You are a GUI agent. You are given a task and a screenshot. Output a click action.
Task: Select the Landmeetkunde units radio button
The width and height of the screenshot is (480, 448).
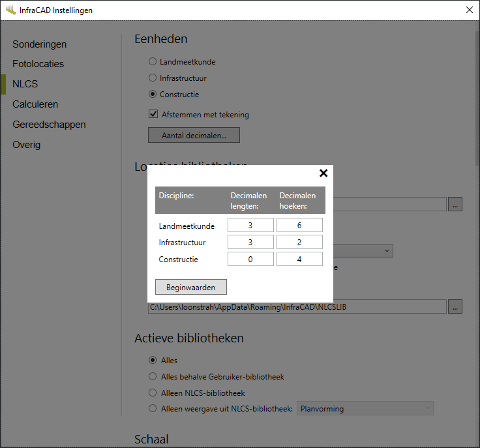153,62
